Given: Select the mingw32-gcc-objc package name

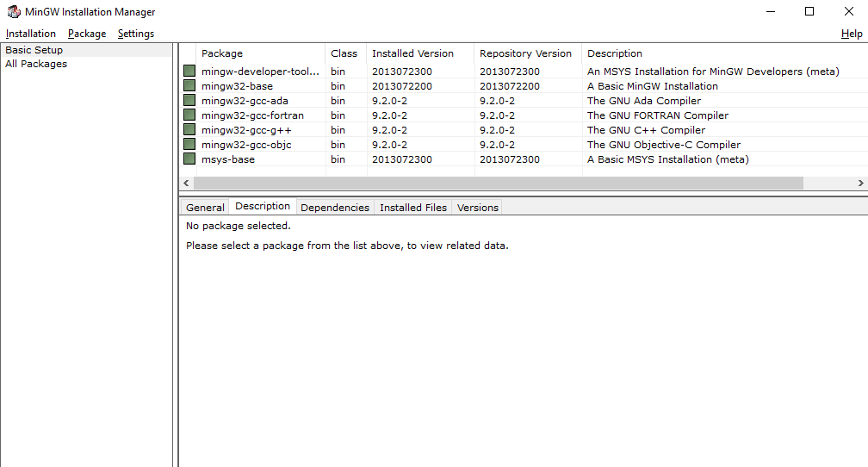Looking at the screenshot, I should click(x=246, y=145).
